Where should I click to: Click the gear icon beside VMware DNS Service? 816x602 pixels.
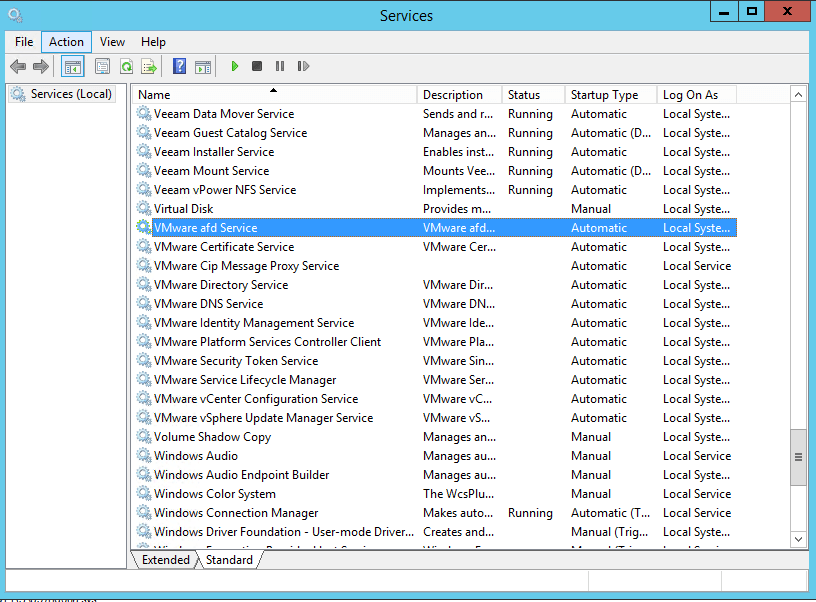coord(144,303)
